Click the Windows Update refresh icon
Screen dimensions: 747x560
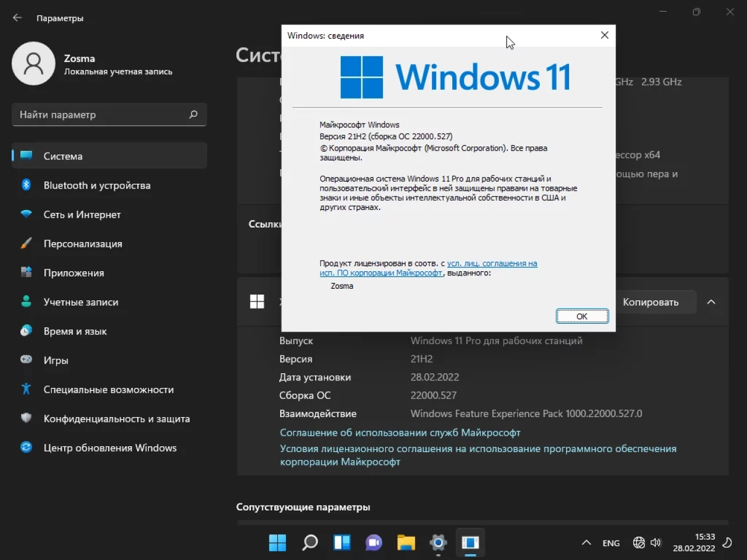click(26, 447)
